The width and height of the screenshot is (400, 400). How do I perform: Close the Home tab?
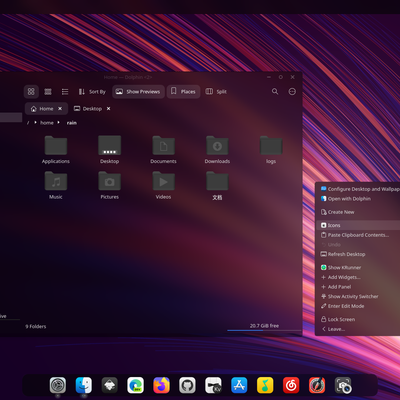(60, 109)
